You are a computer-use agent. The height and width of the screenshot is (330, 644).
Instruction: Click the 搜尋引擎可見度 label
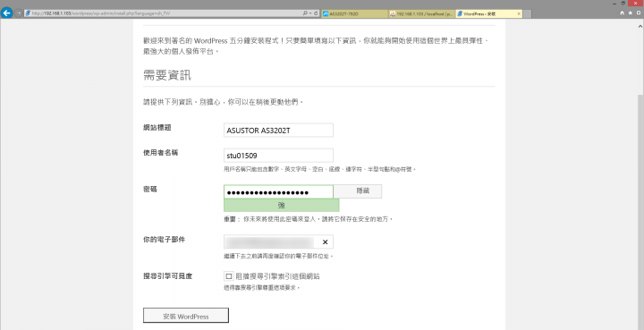click(x=167, y=276)
